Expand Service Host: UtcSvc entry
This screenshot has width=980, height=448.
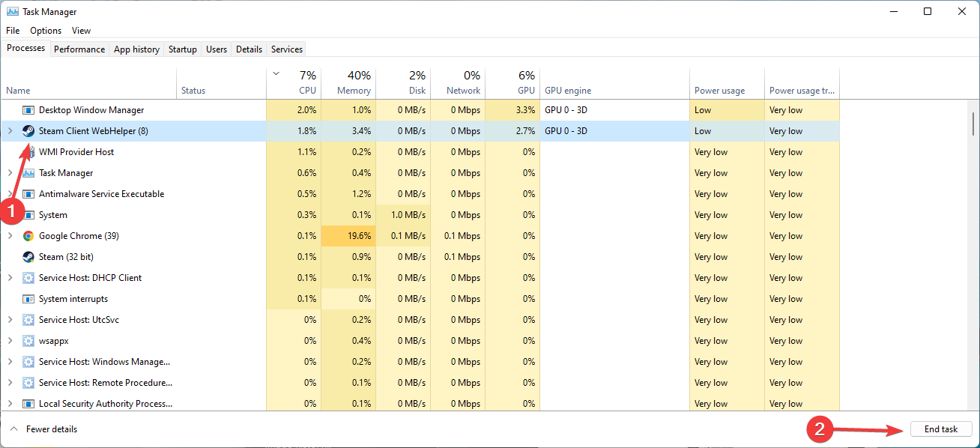pyautogui.click(x=10, y=320)
